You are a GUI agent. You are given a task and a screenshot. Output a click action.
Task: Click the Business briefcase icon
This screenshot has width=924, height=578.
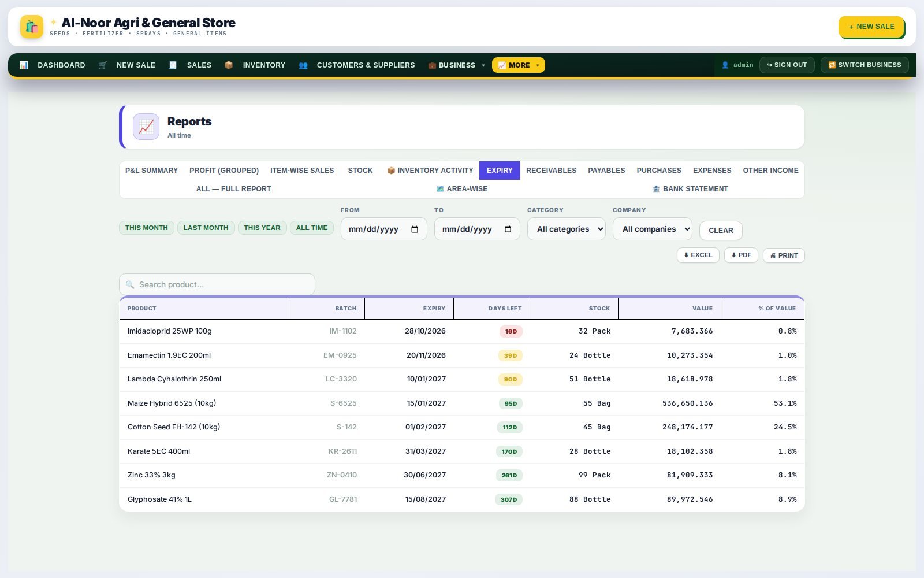(432, 65)
